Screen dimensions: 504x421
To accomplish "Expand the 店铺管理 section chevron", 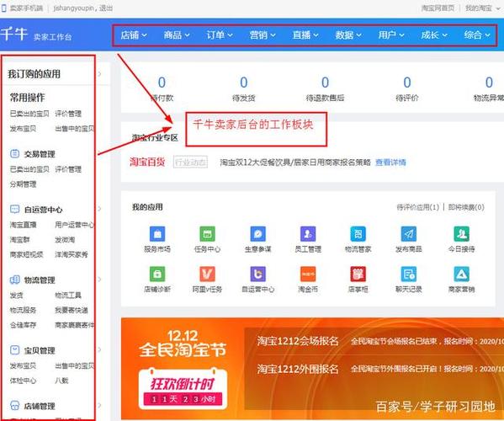I will (x=99, y=405).
